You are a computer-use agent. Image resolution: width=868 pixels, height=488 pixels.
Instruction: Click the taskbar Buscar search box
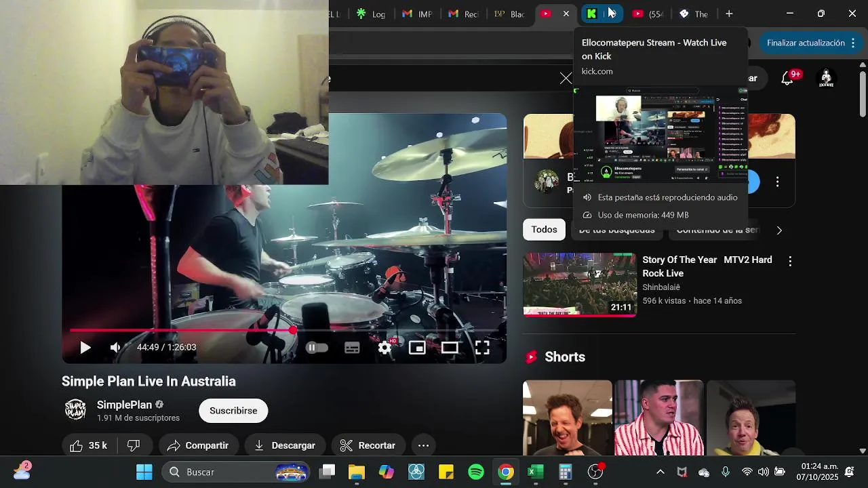click(237, 472)
